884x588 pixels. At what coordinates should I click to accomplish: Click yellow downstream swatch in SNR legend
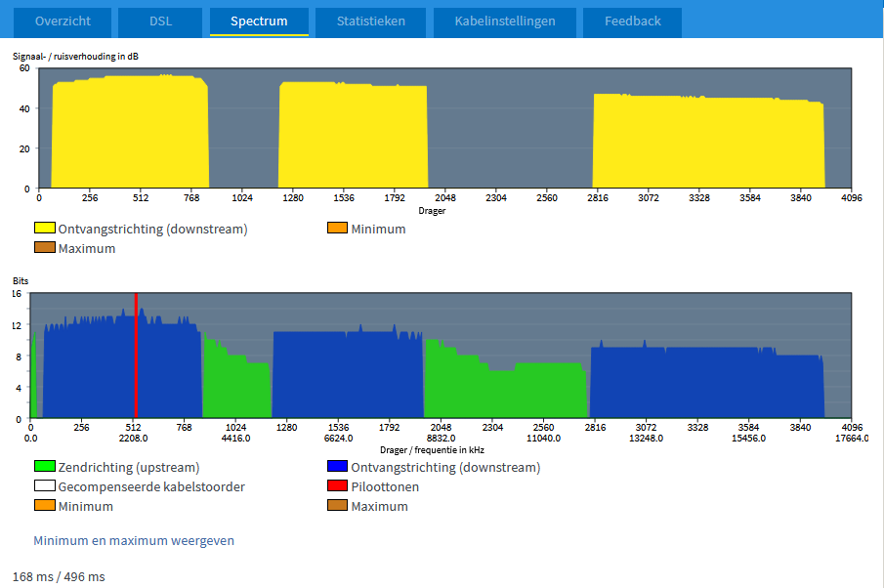45,229
